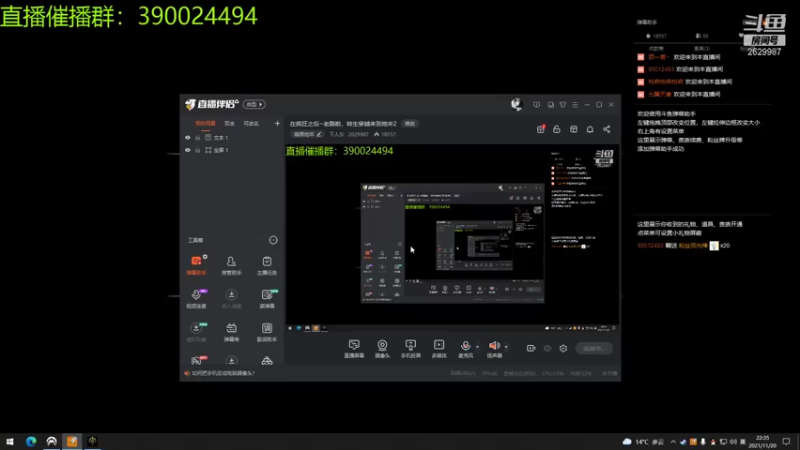
Task: Expand speaker volume options arrow
Action: click(506, 347)
